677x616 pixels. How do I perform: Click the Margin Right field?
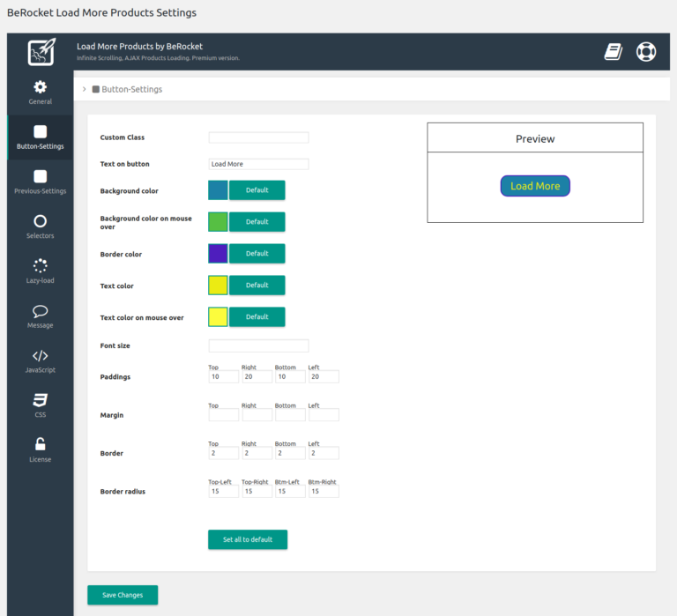(x=257, y=415)
